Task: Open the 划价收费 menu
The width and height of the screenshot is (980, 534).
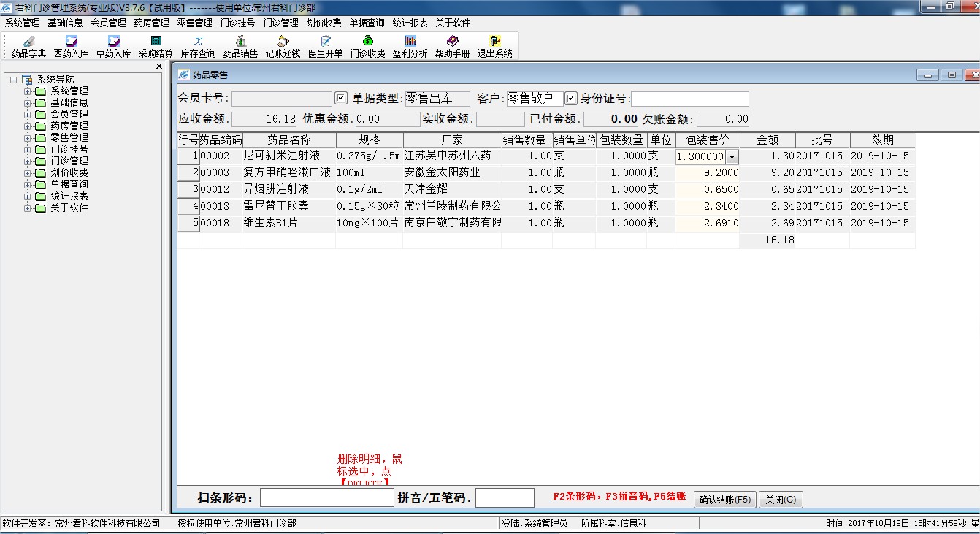Action: coord(324,23)
